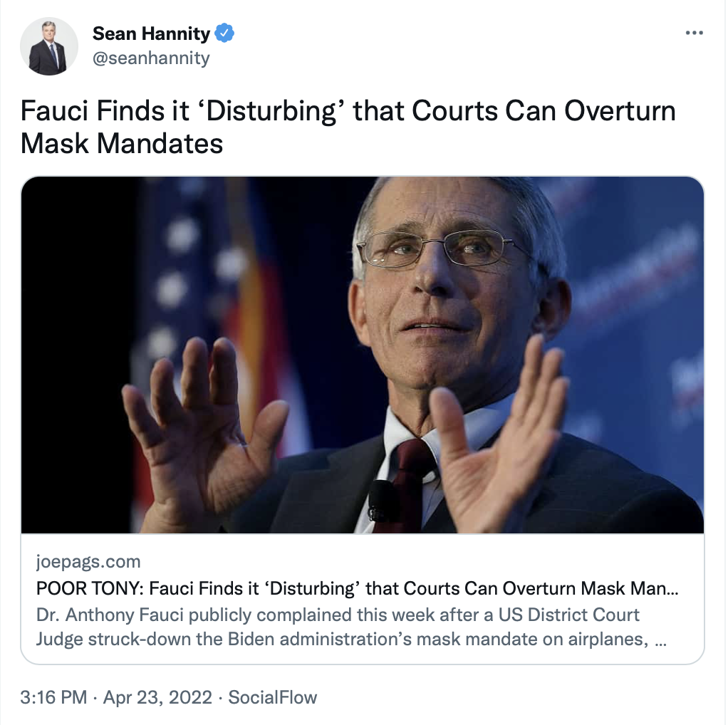Open the POOR TONY article title
The image size is (728, 725).
click(x=357, y=588)
